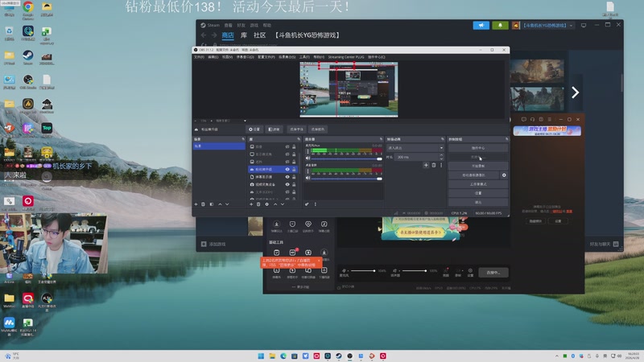Open Steam desktop shortcut icon
The height and width of the screenshot is (362, 644).
click(x=28, y=56)
